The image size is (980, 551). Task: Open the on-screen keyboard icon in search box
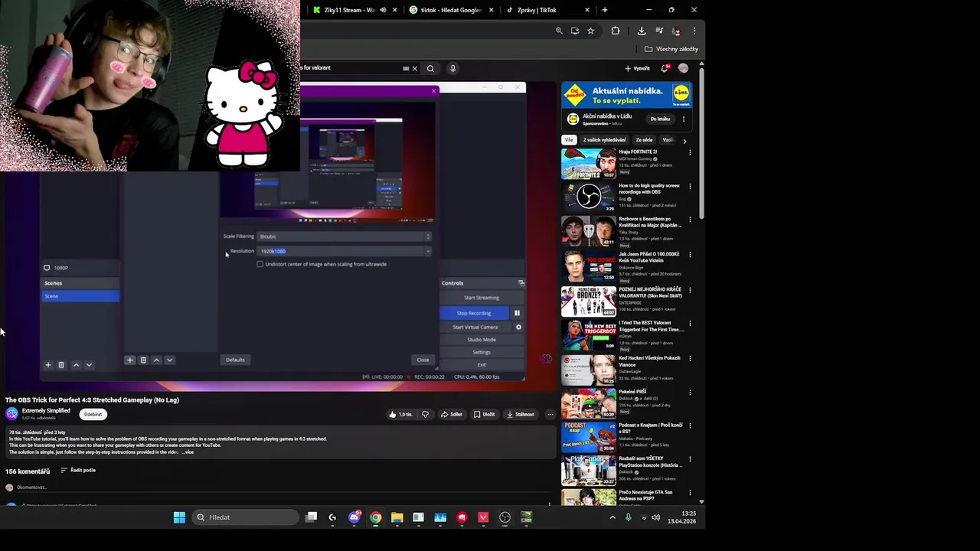point(406,68)
